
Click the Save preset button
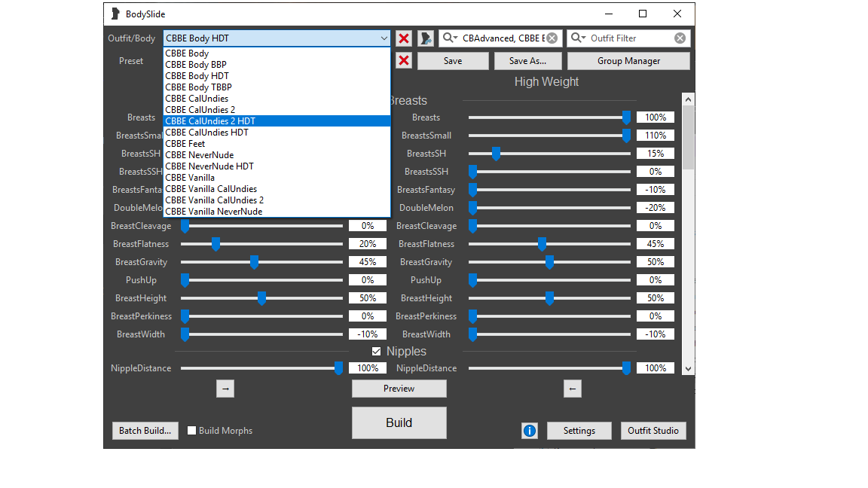453,61
